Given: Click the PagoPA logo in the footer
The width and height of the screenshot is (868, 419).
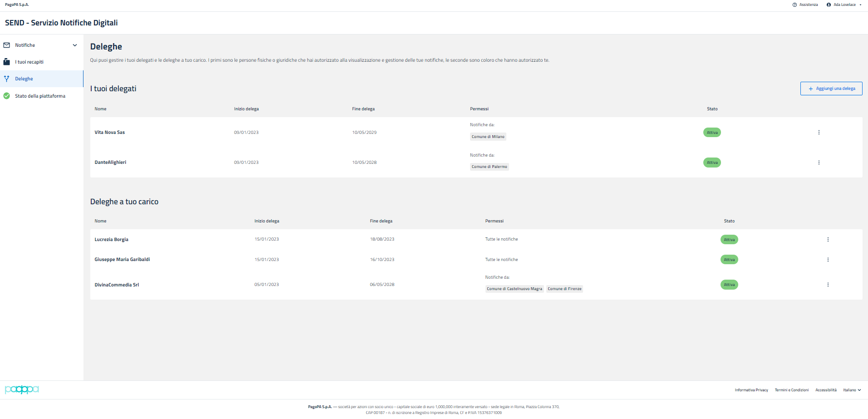Looking at the screenshot, I should click(22, 389).
